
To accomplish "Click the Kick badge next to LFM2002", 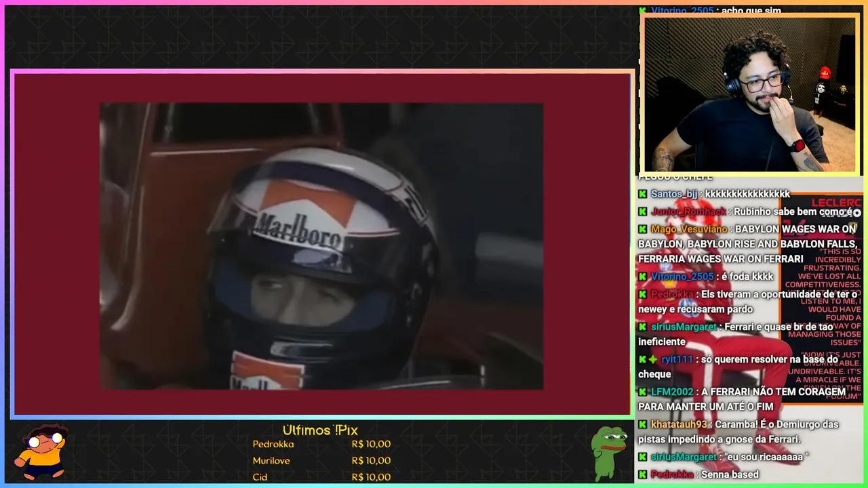I will coord(642,392).
